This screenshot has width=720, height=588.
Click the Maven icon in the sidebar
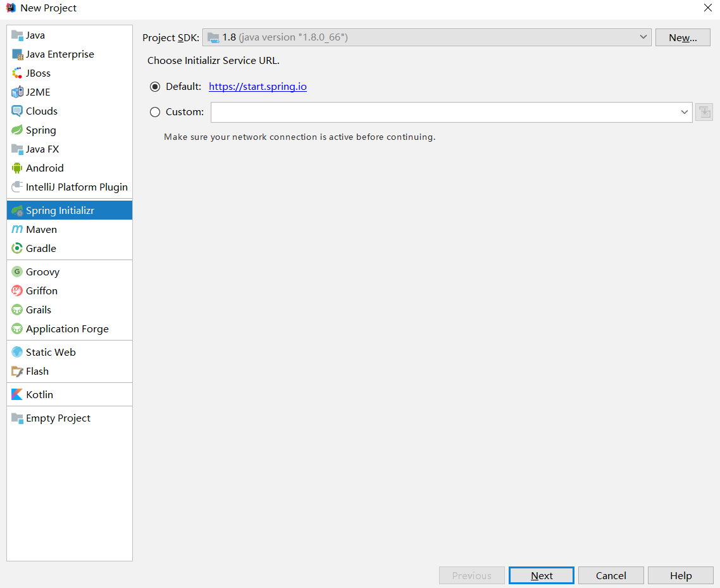tap(17, 229)
